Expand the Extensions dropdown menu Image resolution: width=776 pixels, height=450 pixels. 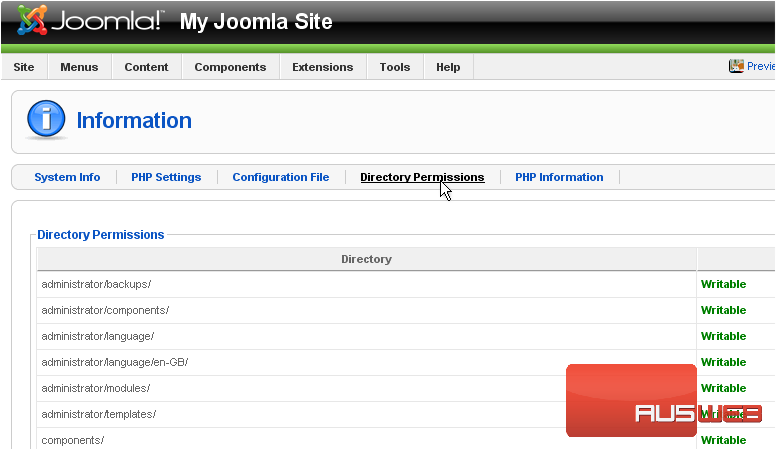click(x=322, y=67)
